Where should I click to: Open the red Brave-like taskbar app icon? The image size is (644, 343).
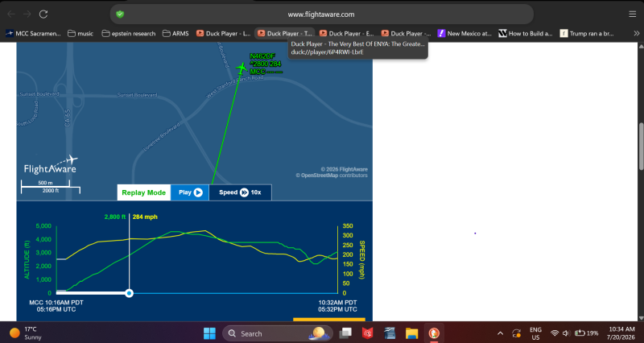pyautogui.click(x=368, y=333)
